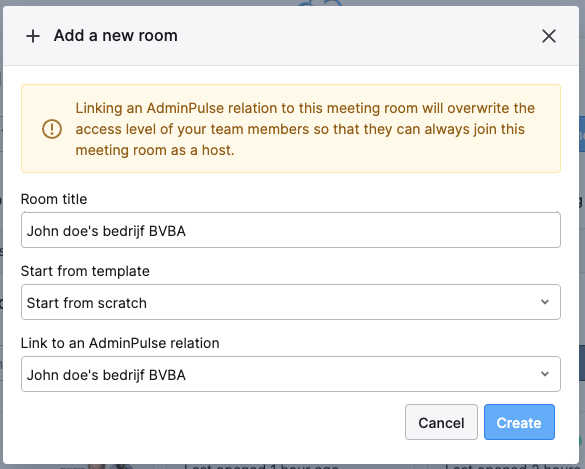Click the exclamation warning icon in yellow banner
Screen dimensions: 585x469
point(52,129)
